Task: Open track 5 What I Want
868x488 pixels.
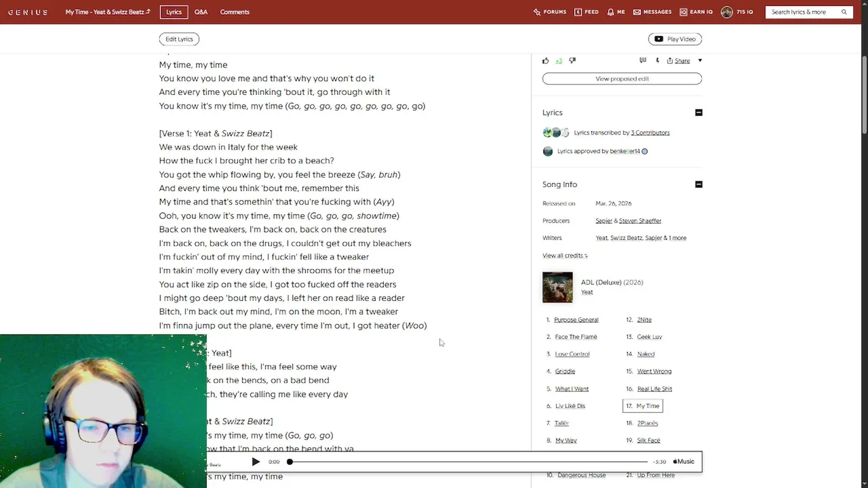Action: point(572,389)
